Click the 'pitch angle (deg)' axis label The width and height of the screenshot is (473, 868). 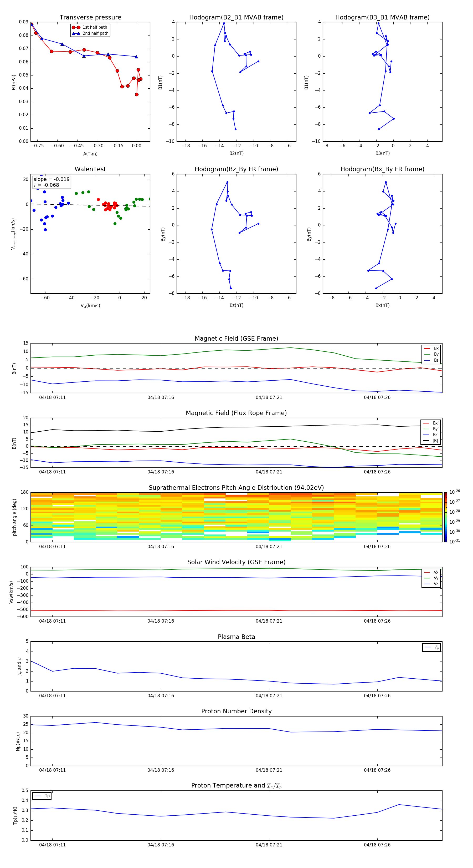14,517
